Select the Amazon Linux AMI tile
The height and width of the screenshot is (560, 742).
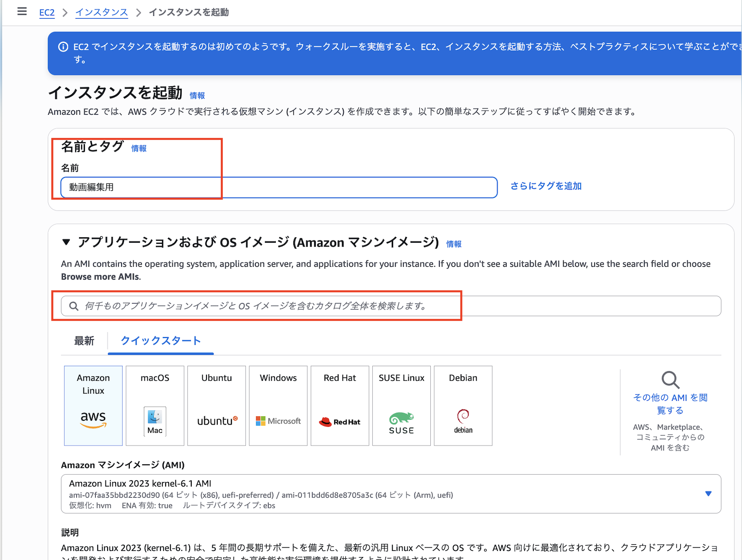point(93,405)
